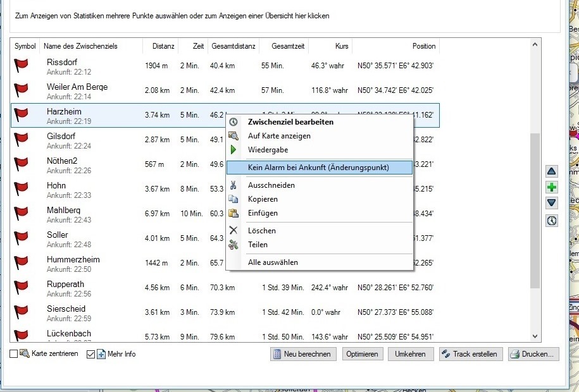Choose Zwischenziel bearbeiten from context menu

tap(290, 121)
